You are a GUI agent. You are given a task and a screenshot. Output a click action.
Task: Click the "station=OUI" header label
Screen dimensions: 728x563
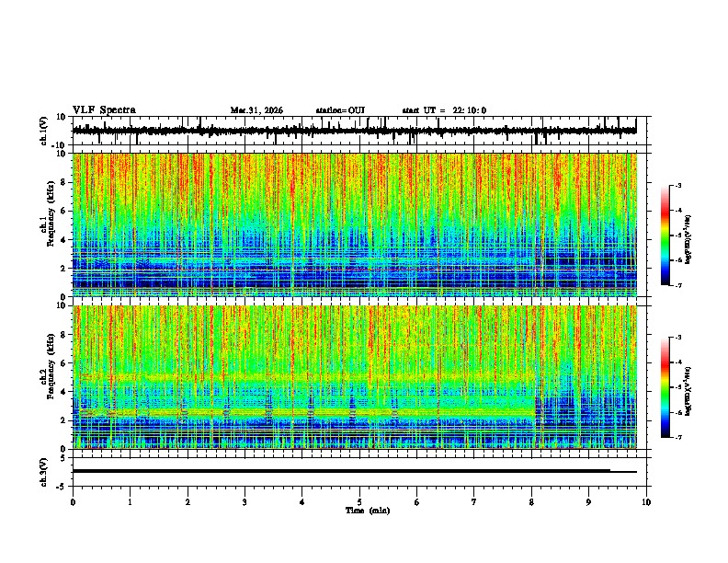(340, 110)
